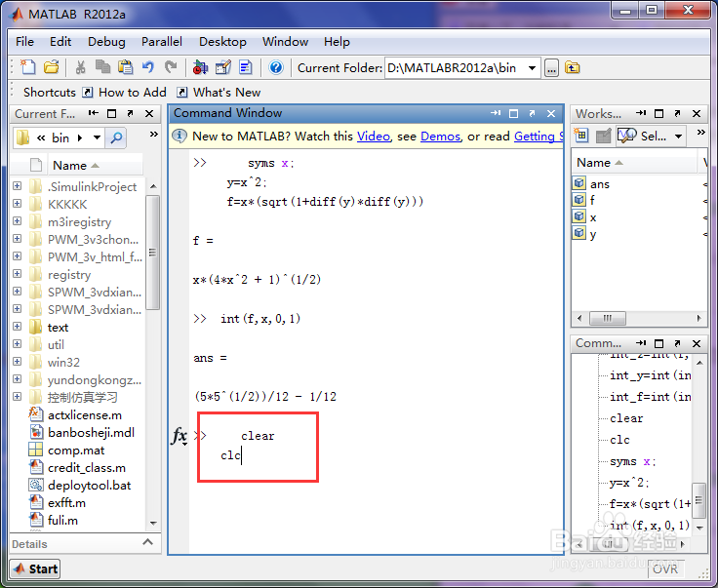Screen dimensions: 718x588
Task: Open the Profiler toolbar icon
Action: 246,67
